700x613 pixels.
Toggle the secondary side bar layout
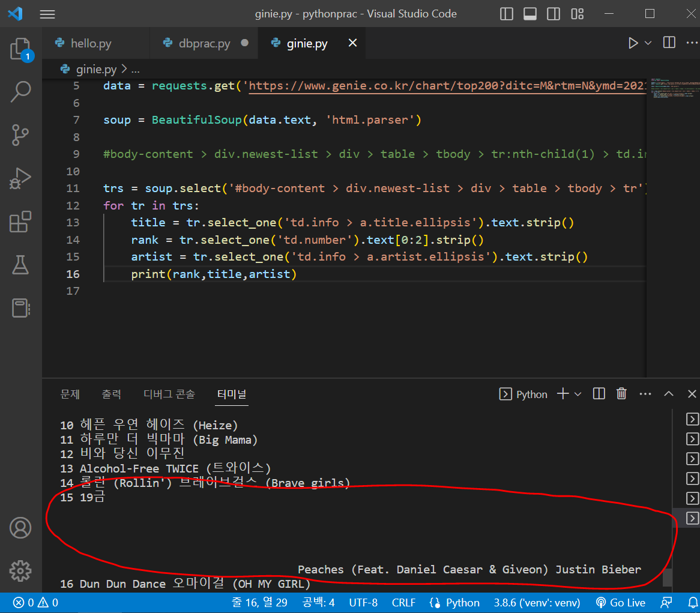554,14
